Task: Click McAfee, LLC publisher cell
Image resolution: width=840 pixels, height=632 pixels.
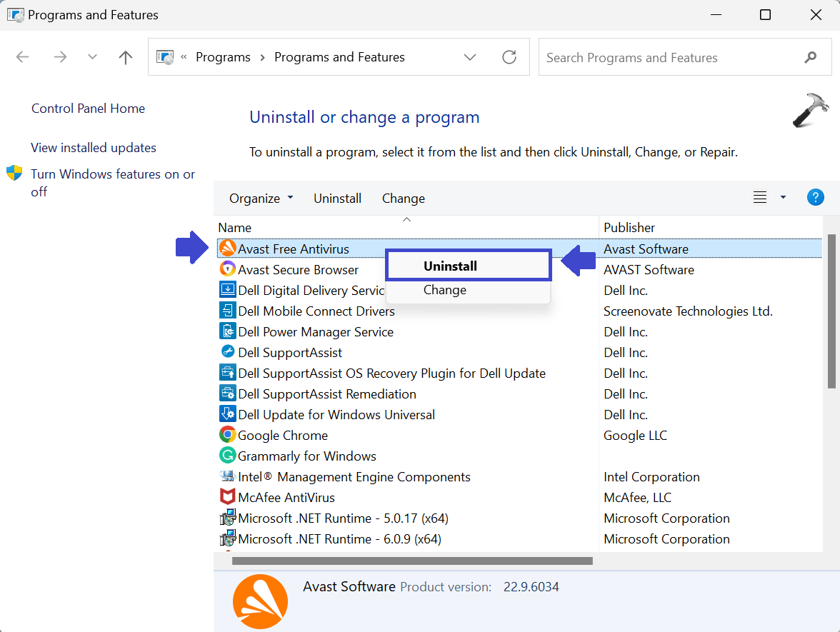Action: pyautogui.click(x=637, y=498)
